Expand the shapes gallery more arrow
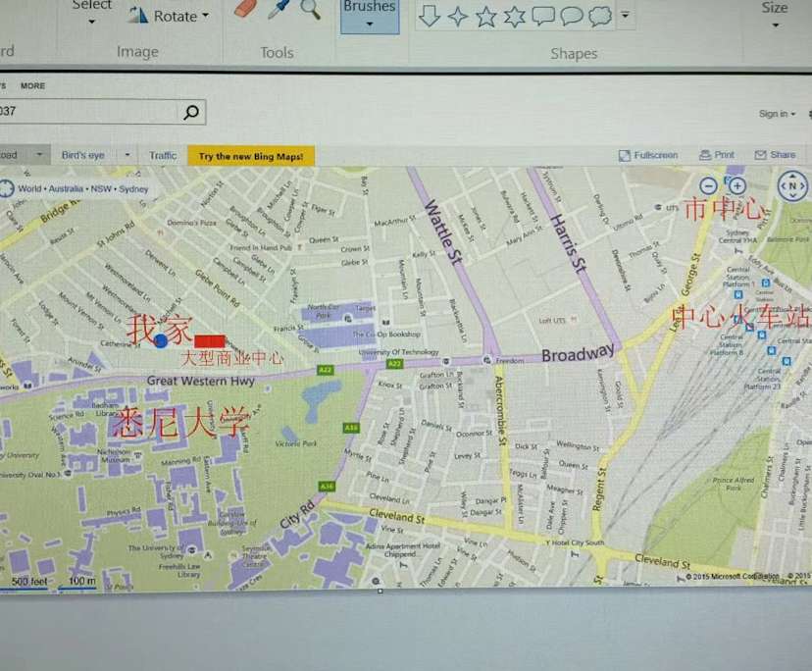 point(625,15)
